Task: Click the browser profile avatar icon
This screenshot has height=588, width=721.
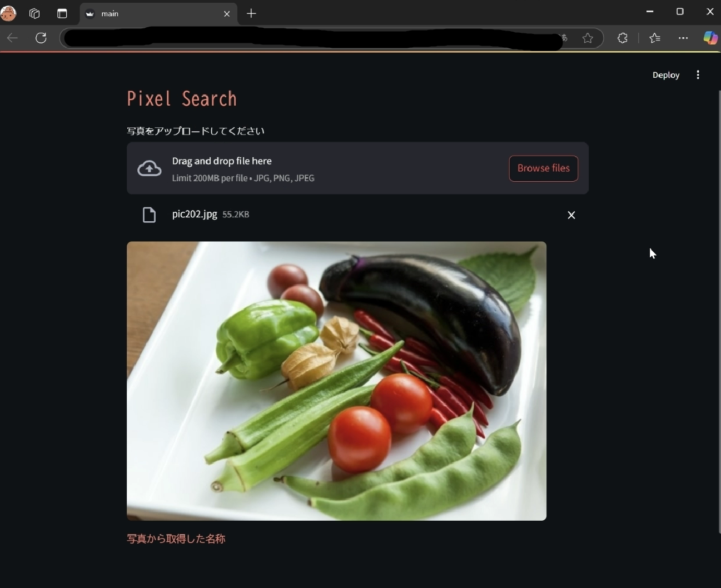Action: 8,13
